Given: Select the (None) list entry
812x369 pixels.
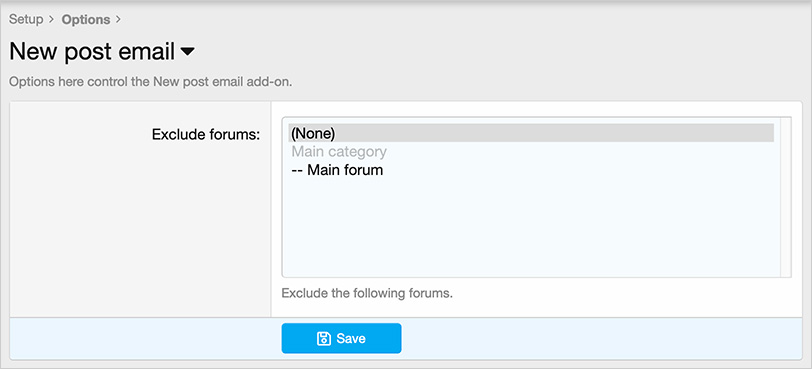Looking at the screenshot, I should click(x=531, y=133).
